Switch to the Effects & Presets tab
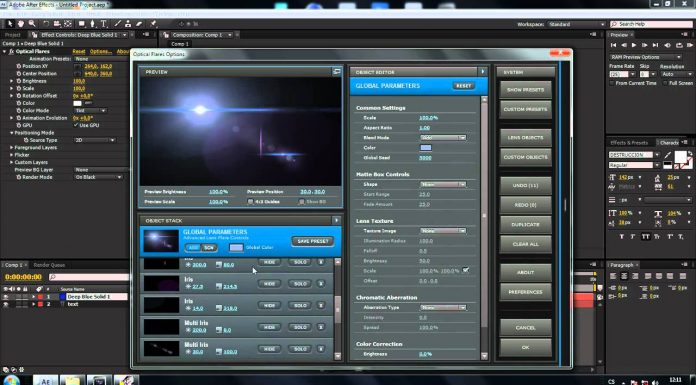The width and height of the screenshot is (696, 385). (x=629, y=143)
